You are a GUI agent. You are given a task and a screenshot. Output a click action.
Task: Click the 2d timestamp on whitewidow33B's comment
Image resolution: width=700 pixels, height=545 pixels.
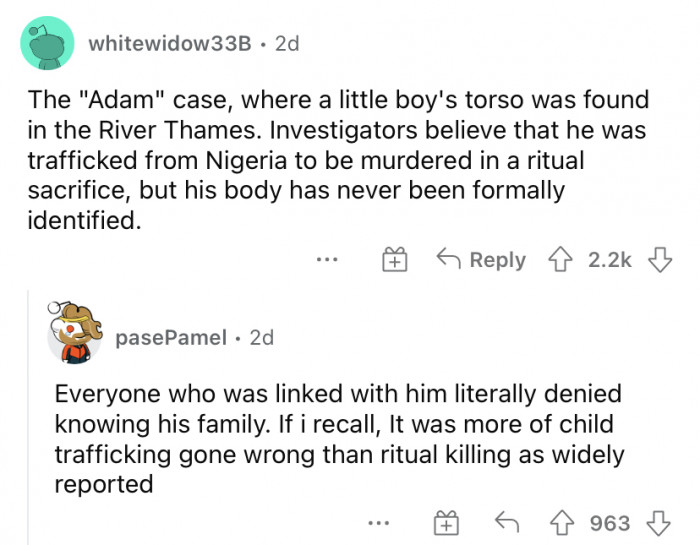pyautogui.click(x=287, y=44)
